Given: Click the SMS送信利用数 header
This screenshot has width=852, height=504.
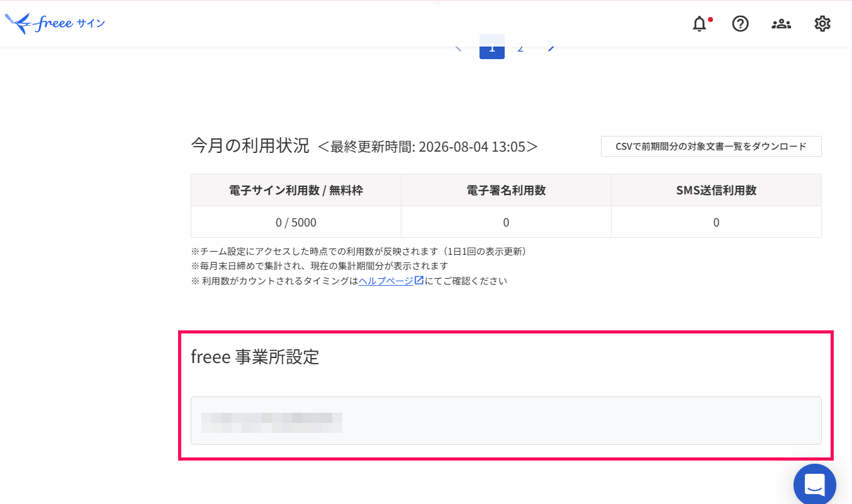Looking at the screenshot, I should tap(716, 190).
